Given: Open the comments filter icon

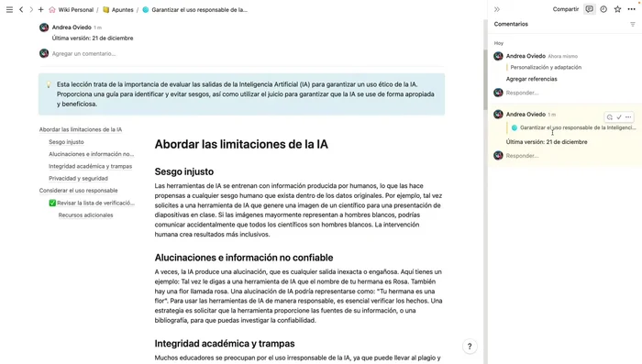Looking at the screenshot, I should tap(633, 24).
